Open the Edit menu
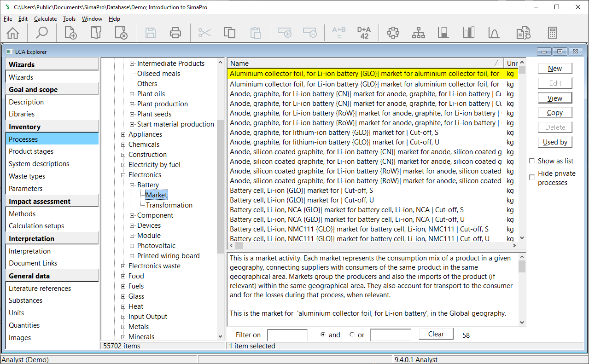The height and width of the screenshot is (364, 589). pyautogui.click(x=23, y=19)
